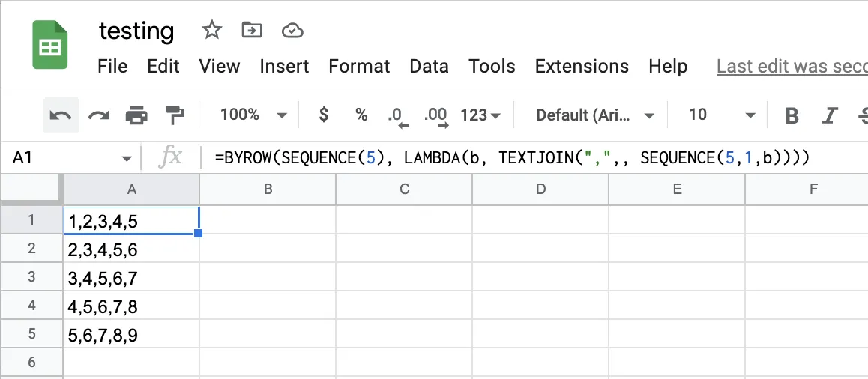Toggle bold formatting
This screenshot has width=868, height=379.
(792, 115)
